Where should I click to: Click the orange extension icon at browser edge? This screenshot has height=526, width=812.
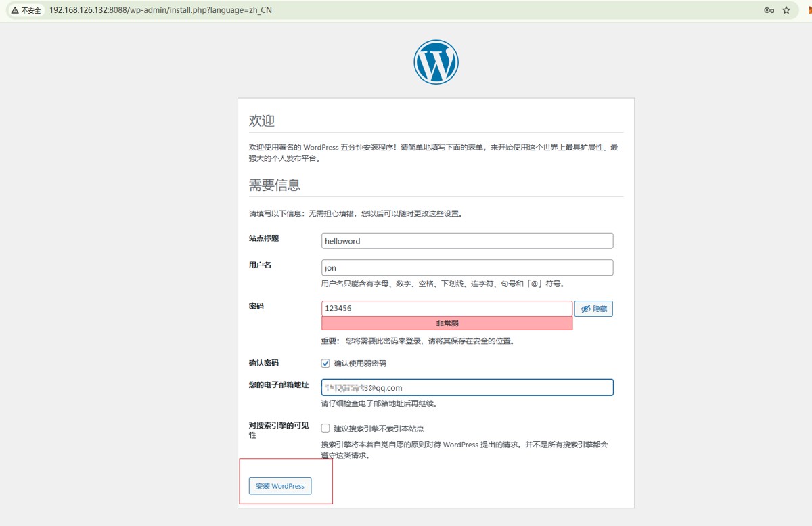tap(809, 10)
